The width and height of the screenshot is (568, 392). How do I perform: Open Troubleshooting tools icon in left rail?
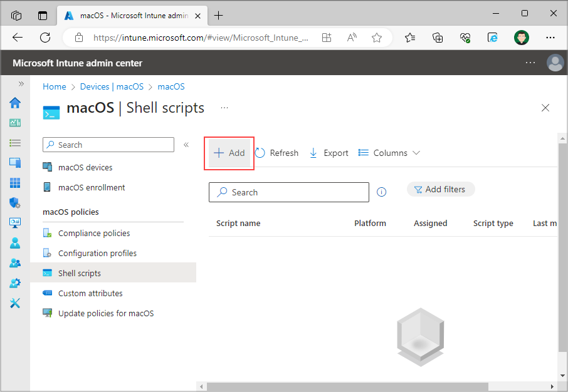click(x=15, y=303)
